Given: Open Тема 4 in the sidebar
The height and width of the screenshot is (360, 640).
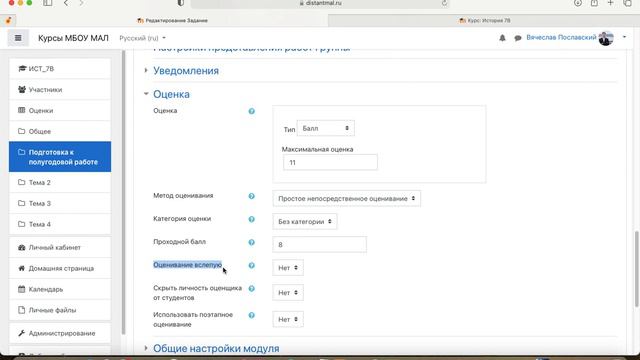Looking at the screenshot, I should (x=60, y=224).
